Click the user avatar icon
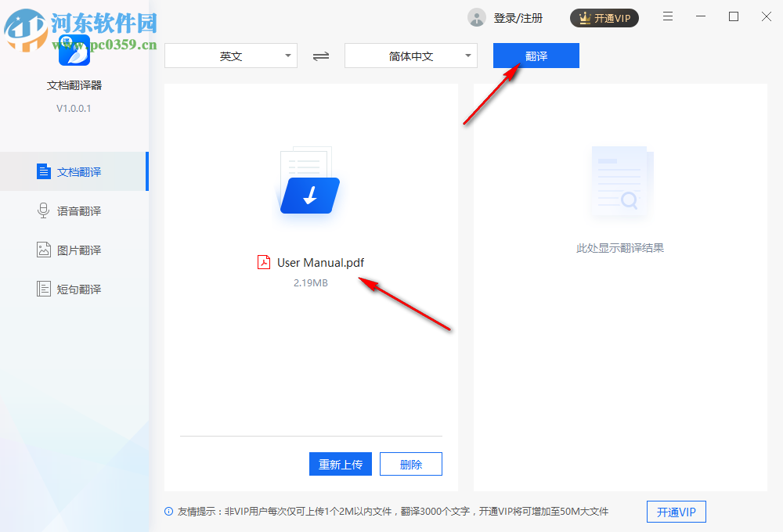The image size is (783, 532). (476, 17)
